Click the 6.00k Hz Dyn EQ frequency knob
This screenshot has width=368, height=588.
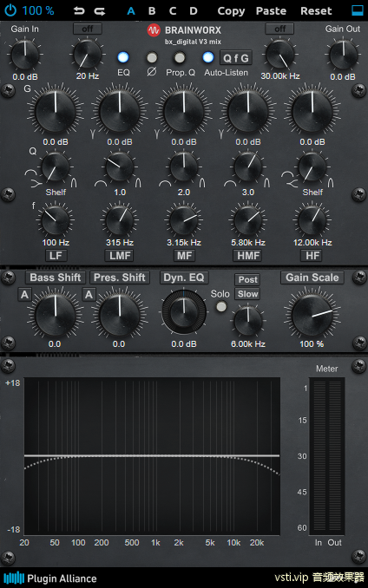(248, 321)
